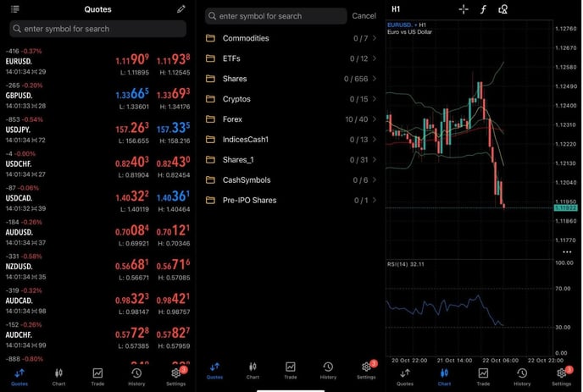Open the Commodities folder

(291, 38)
